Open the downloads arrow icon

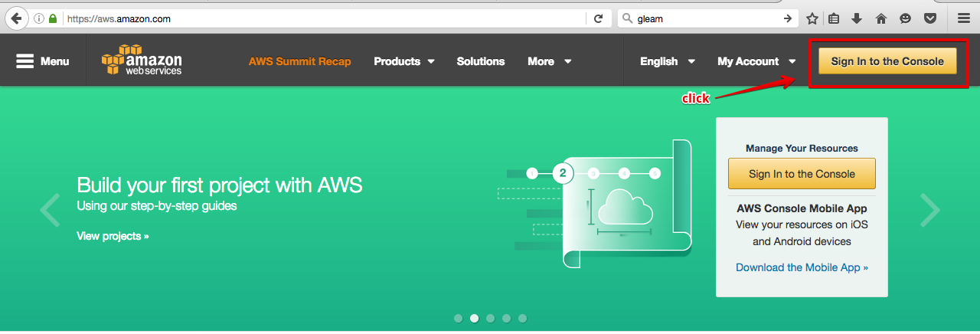[857, 18]
